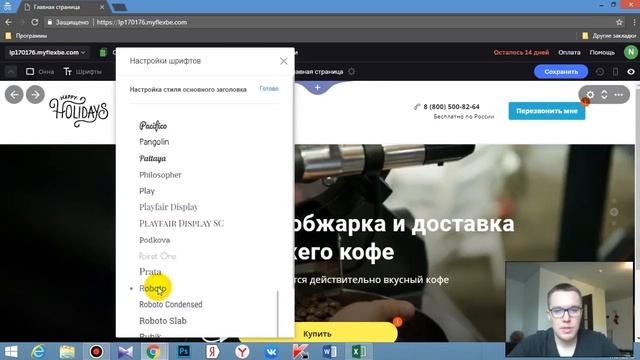Reload the page in browser
Viewport: 640px width, 360px height.
[35, 22]
